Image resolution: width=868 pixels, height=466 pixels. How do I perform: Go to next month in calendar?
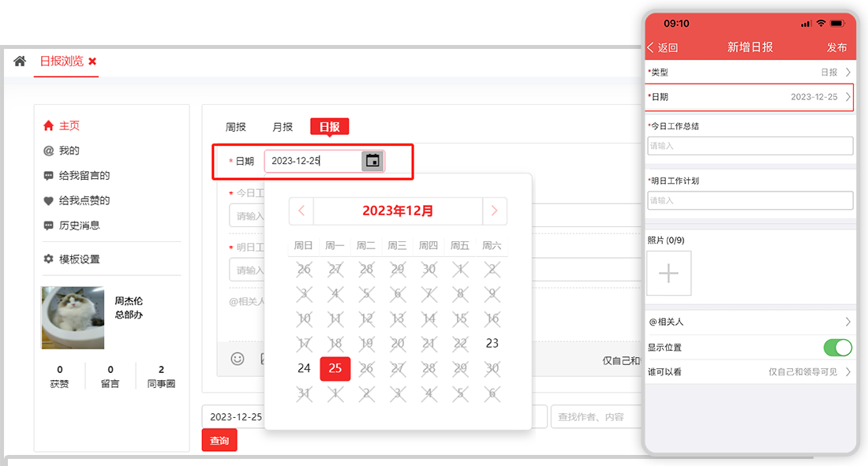coord(495,211)
